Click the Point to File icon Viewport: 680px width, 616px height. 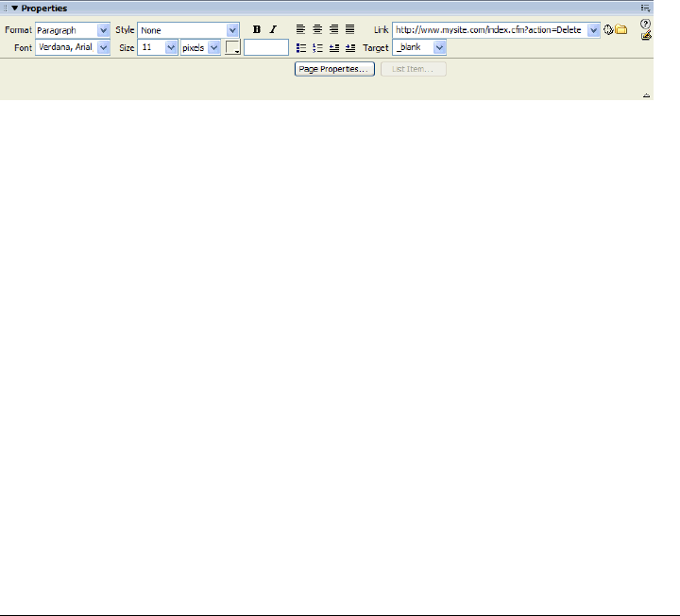608,29
